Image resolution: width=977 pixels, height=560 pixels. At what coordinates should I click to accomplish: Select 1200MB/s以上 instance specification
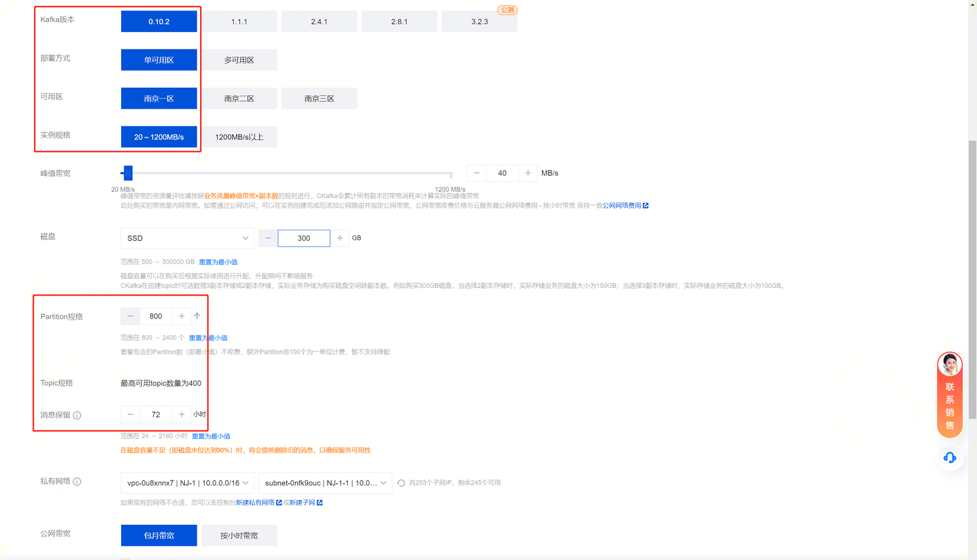tap(239, 137)
